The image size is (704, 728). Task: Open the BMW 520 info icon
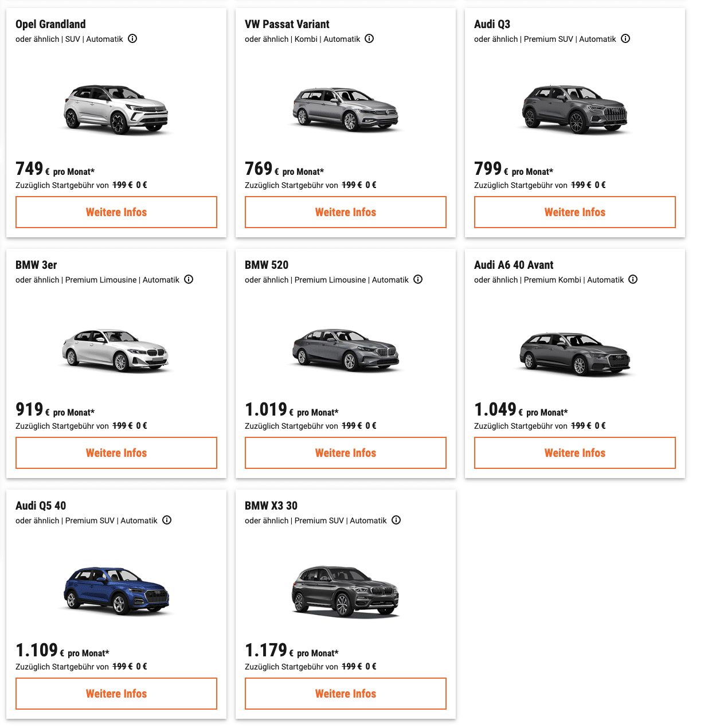click(418, 280)
